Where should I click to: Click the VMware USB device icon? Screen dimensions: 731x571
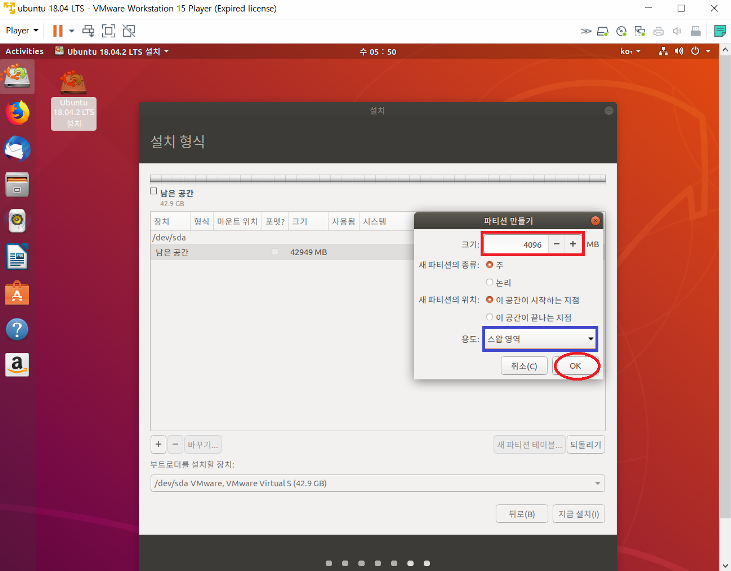pos(696,31)
